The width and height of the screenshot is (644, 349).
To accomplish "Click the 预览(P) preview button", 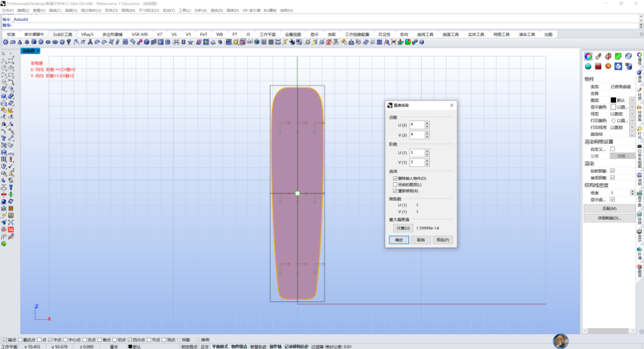I will [x=442, y=240].
